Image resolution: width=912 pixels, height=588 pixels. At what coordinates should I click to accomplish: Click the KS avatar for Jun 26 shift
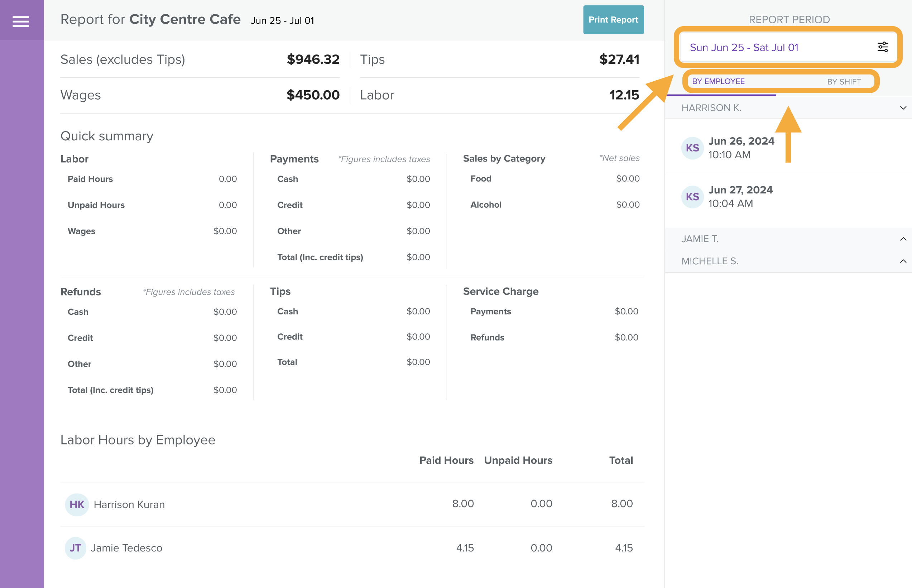pyautogui.click(x=692, y=148)
